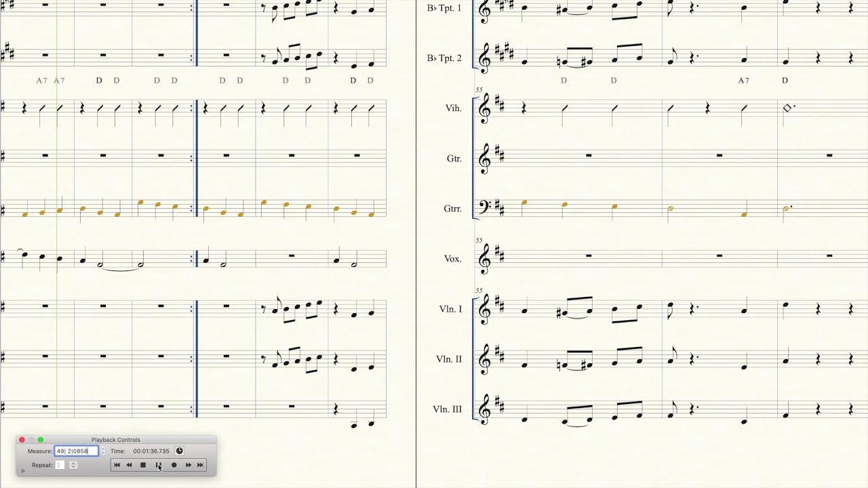Click the Measure field stepper arrows
868x488 pixels.
103,451
